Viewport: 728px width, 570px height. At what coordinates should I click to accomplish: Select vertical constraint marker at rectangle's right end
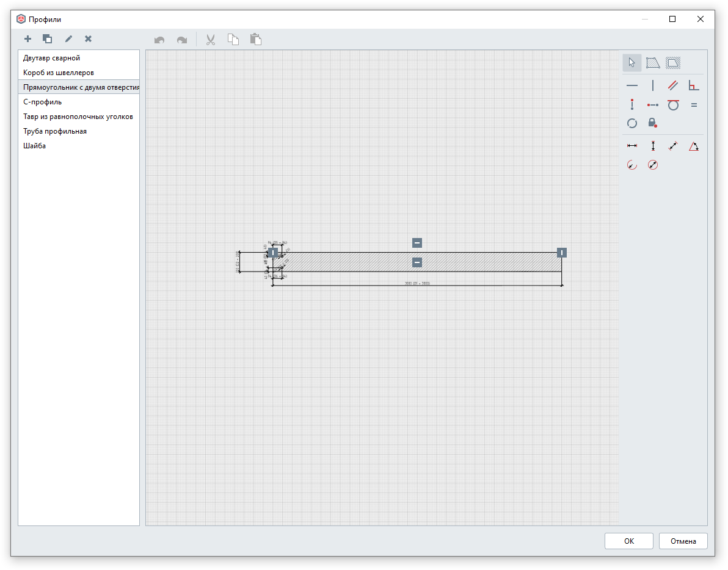562,253
